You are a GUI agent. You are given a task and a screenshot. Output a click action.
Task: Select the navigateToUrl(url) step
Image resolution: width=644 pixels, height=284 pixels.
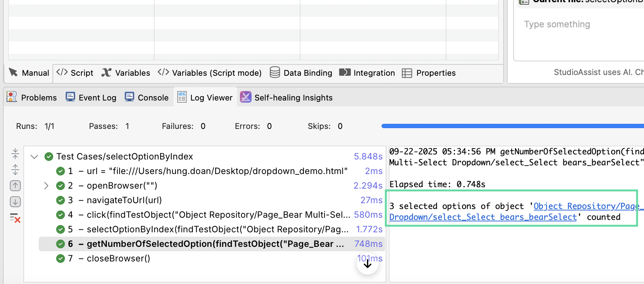[124, 200]
